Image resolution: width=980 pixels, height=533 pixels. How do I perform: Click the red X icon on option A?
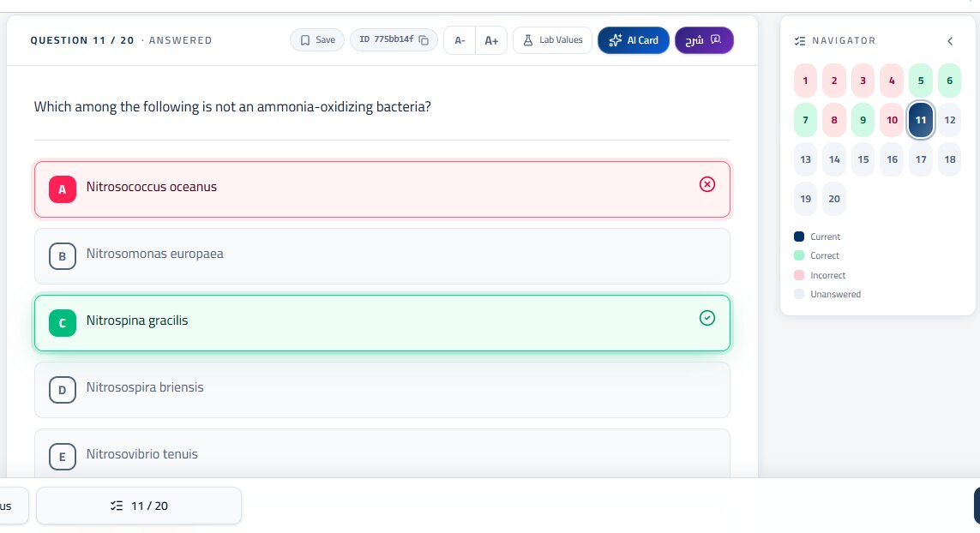click(x=706, y=184)
